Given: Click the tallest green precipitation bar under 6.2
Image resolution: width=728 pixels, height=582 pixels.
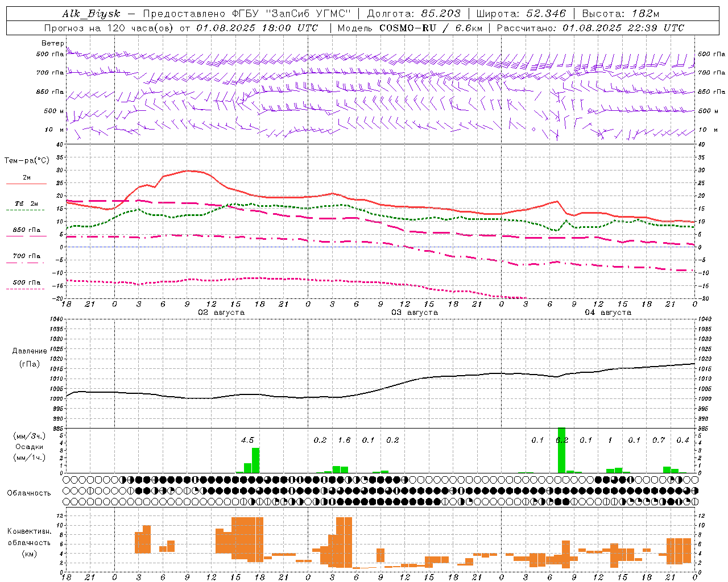Looking at the screenshot, I should 562,450.
